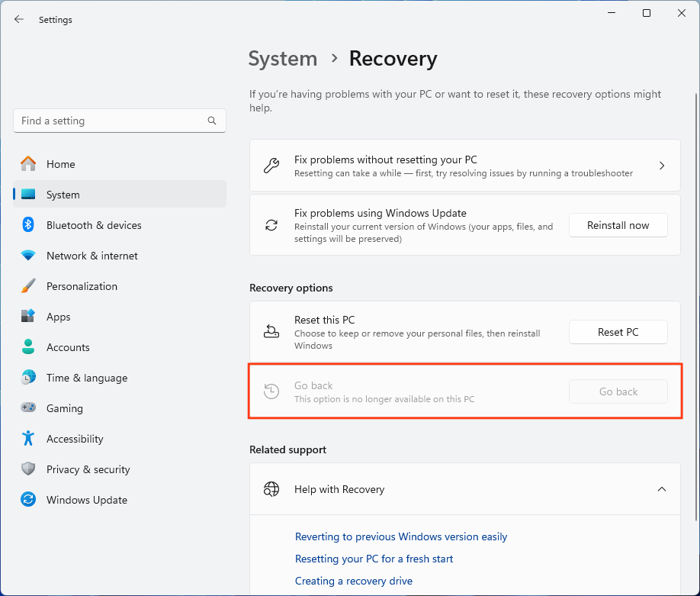Screen dimensions: 700x596
Task: Click System in the breadcrumb
Action: pyautogui.click(x=283, y=59)
